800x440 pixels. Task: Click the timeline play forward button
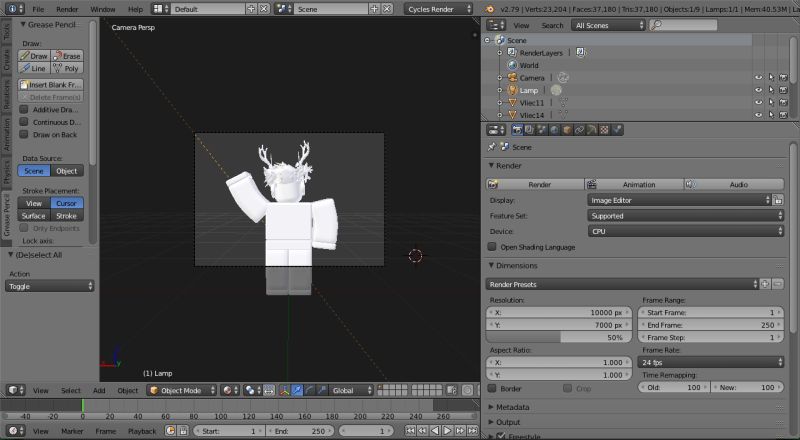[x=447, y=431]
